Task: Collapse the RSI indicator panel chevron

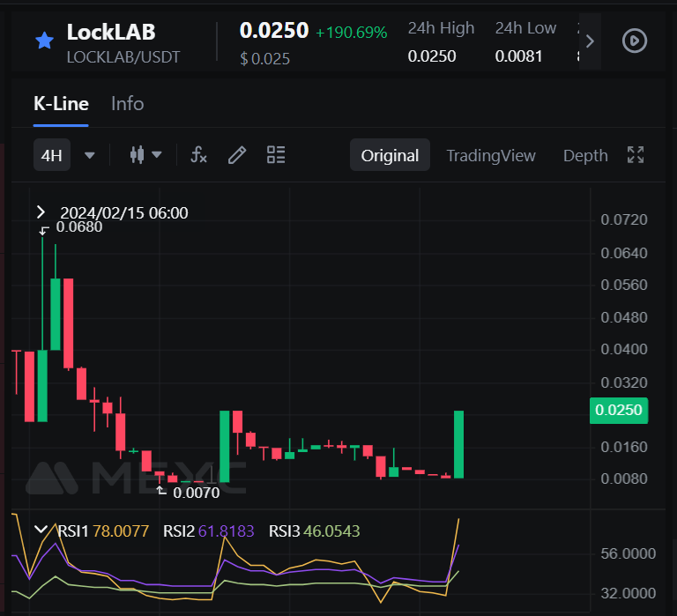Action: tap(41, 530)
